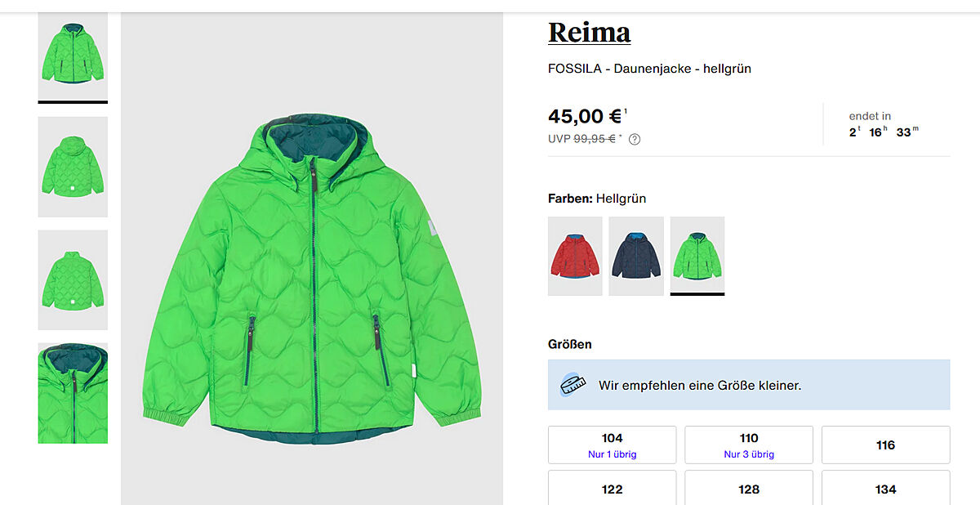Click the struck-through UVP price 99,95 €

(595, 139)
